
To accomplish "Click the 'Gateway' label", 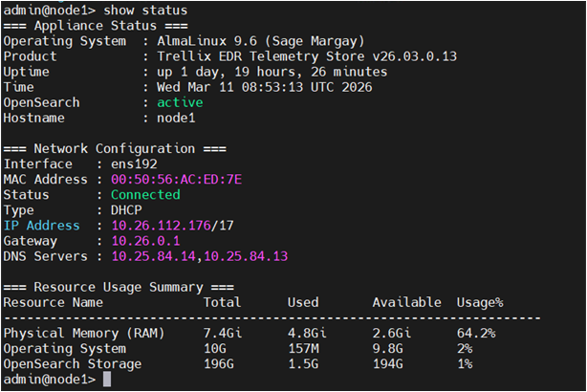I will [31, 241].
